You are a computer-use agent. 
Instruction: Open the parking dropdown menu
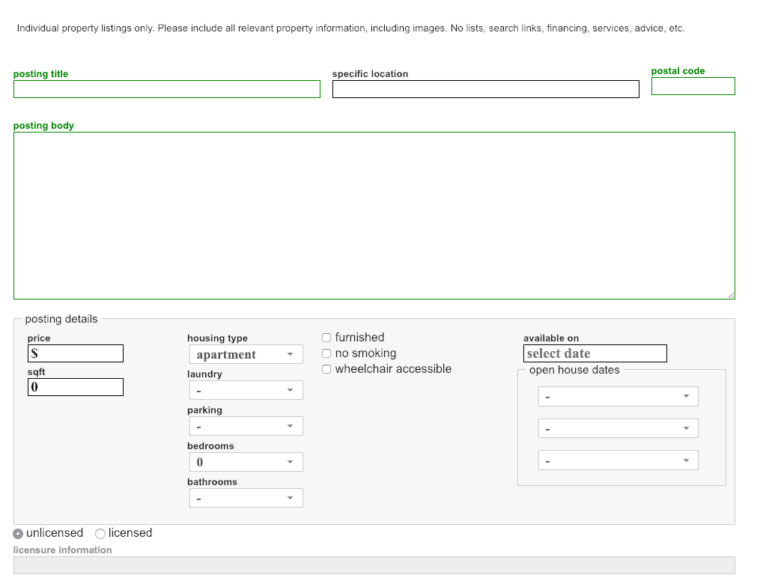click(245, 426)
